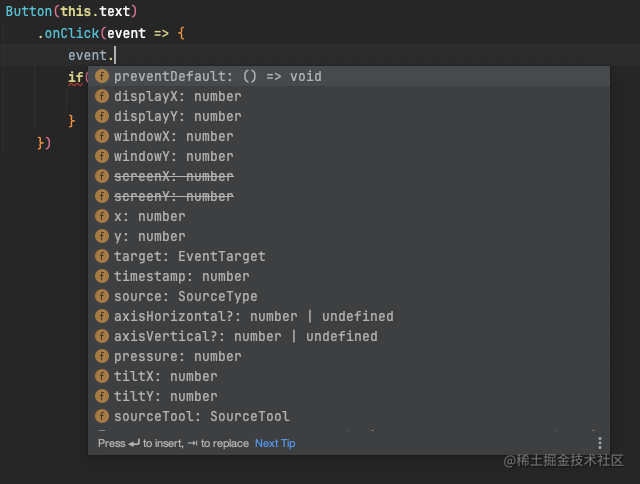The width and height of the screenshot is (640, 484).
Task: Choose target: EventTarget suggestion
Action: pyautogui.click(x=349, y=256)
